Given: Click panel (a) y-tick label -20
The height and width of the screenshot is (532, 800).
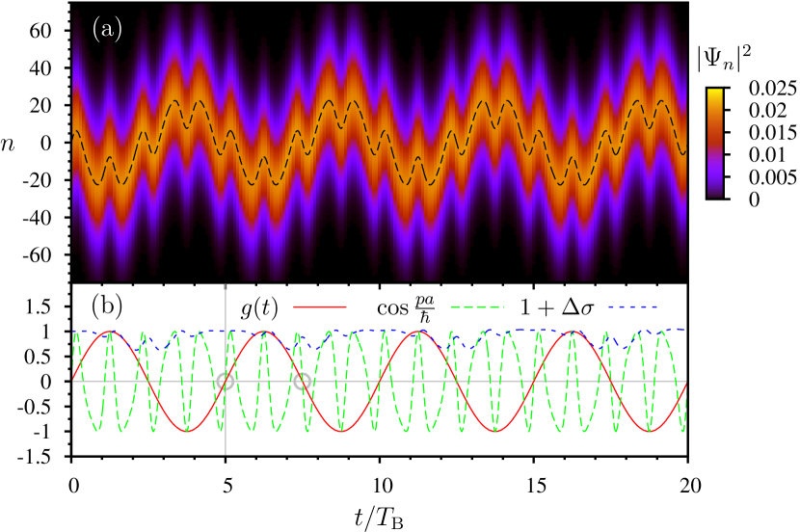Looking at the screenshot, I should coord(38,180).
